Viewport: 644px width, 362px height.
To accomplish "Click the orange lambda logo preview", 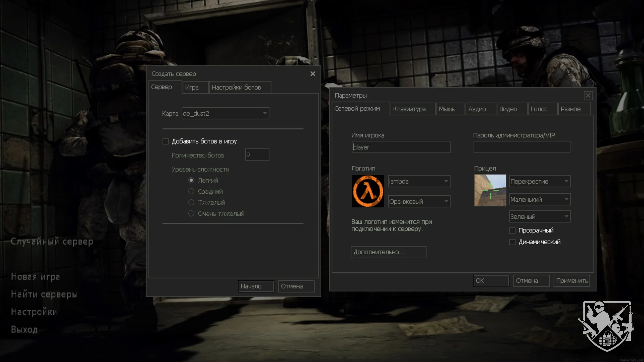I will point(367,191).
